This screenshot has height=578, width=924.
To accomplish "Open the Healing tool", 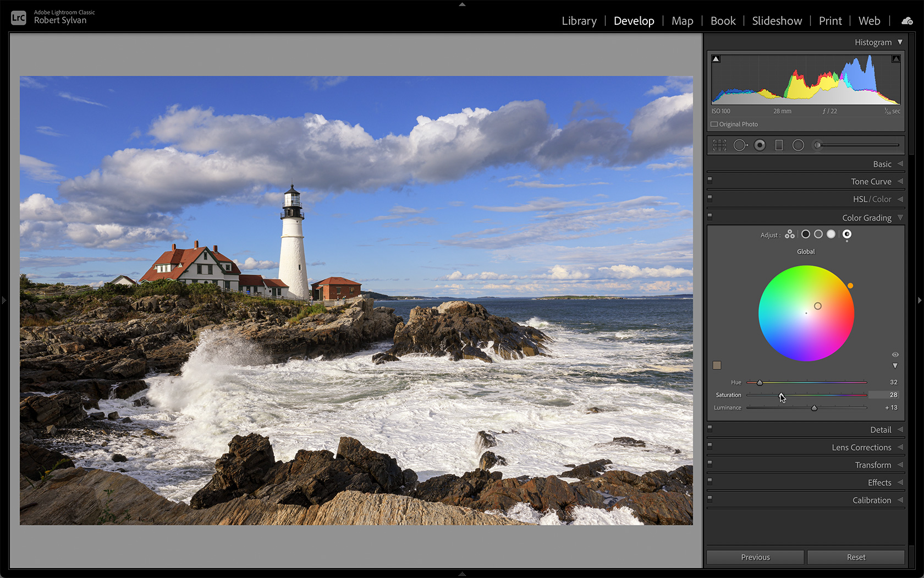I will (740, 145).
